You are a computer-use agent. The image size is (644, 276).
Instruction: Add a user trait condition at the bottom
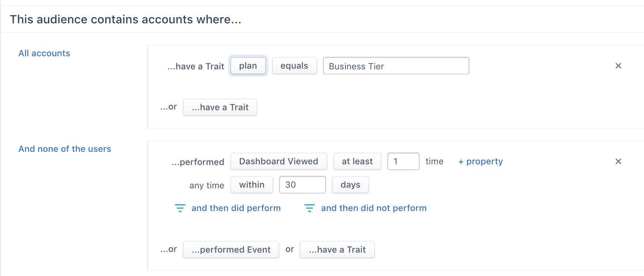(x=337, y=249)
